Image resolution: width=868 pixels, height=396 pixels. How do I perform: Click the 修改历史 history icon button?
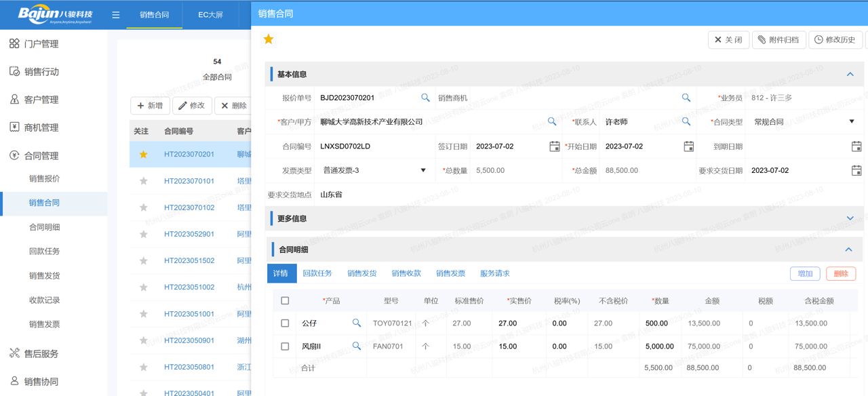click(x=835, y=39)
